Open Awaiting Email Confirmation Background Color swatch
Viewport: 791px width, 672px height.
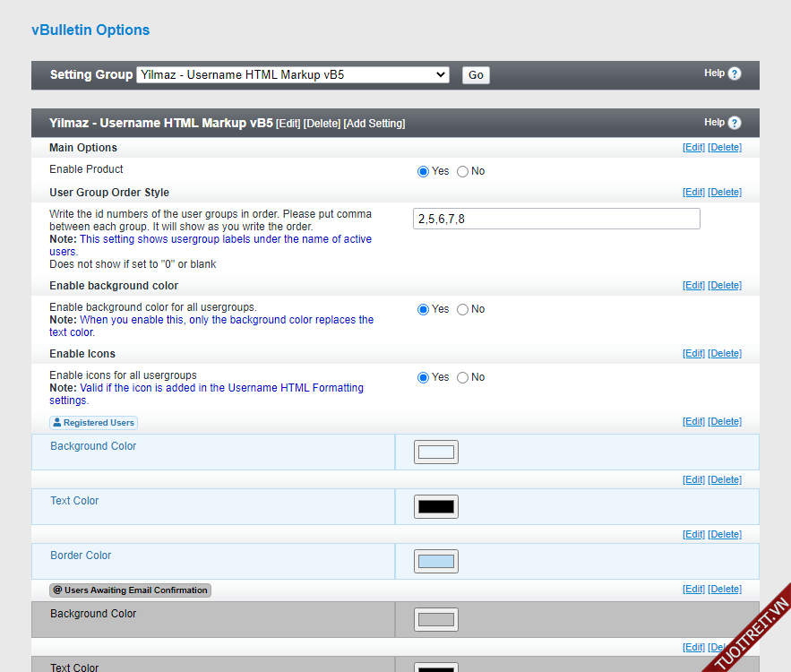point(436,619)
